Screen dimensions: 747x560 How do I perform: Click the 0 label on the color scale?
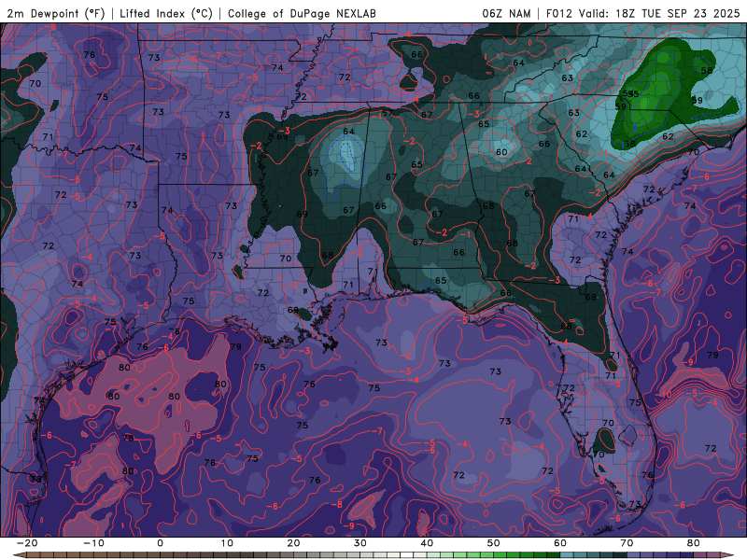160,543
